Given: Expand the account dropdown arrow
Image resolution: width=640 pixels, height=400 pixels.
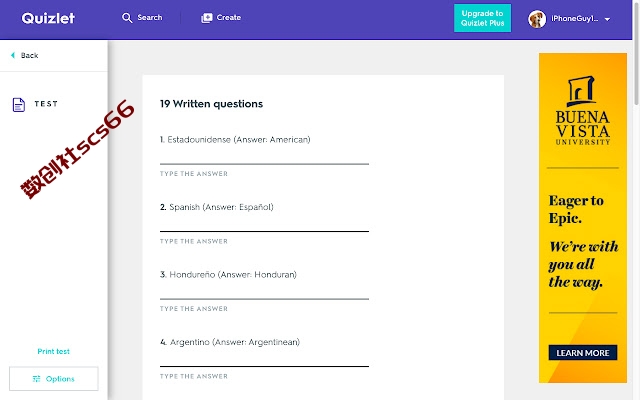Looking at the screenshot, I should click(x=607, y=19).
